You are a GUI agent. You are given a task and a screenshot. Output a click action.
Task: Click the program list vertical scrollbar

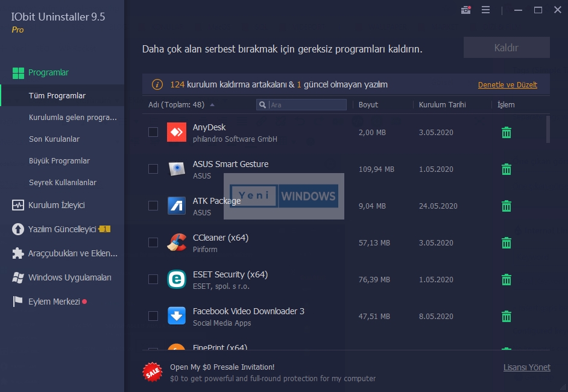547,129
